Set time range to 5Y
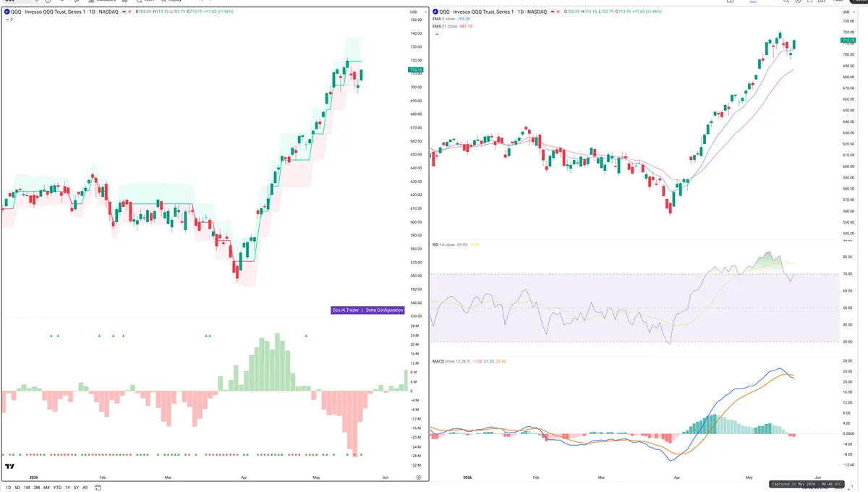868x492 pixels. [76, 488]
